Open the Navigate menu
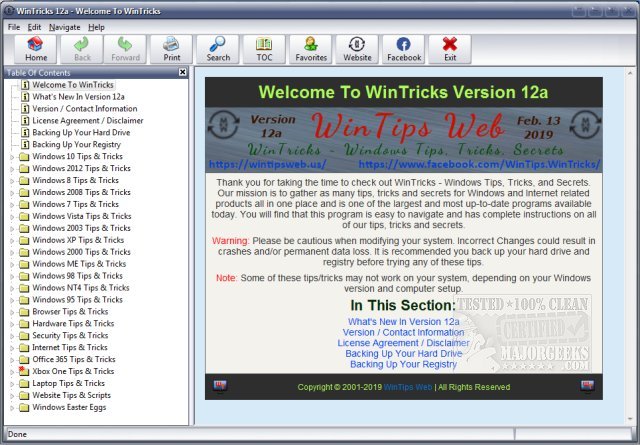This screenshot has width=640, height=445. 64,27
